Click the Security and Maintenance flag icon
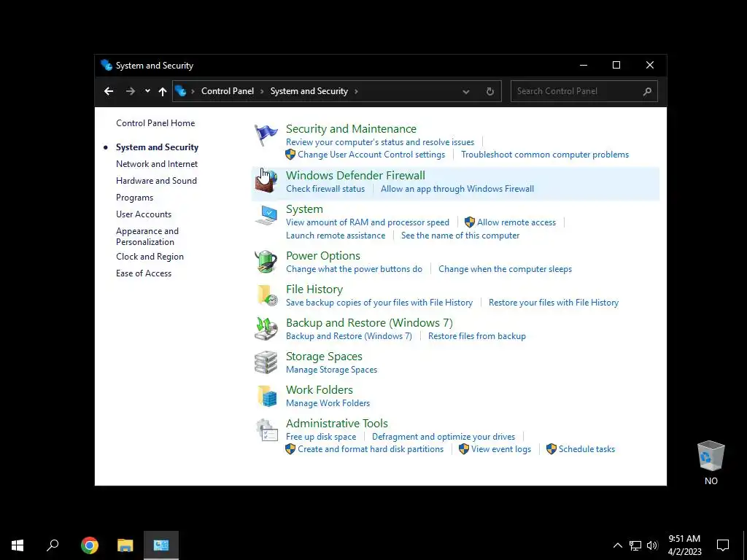Screen dimensions: 747x560 [x=266, y=135]
